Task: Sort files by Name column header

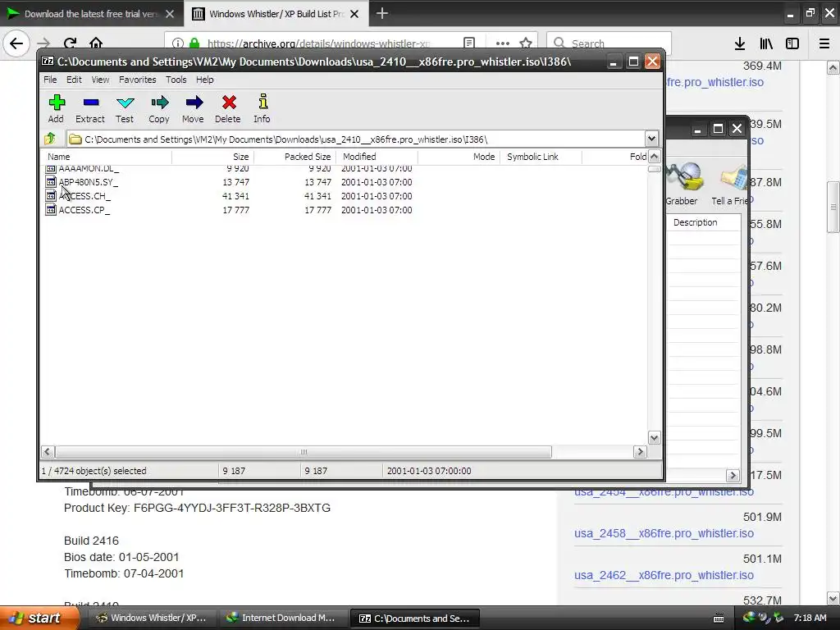Action: pos(106,157)
